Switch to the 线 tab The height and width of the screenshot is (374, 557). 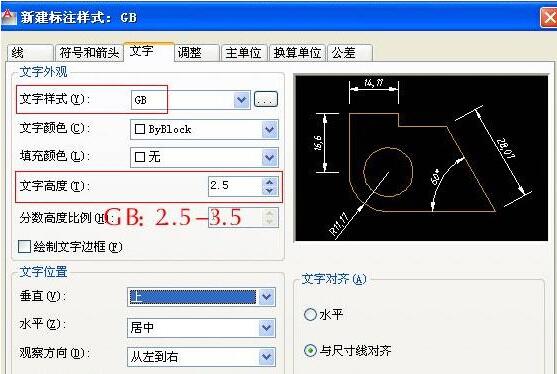[30, 53]
